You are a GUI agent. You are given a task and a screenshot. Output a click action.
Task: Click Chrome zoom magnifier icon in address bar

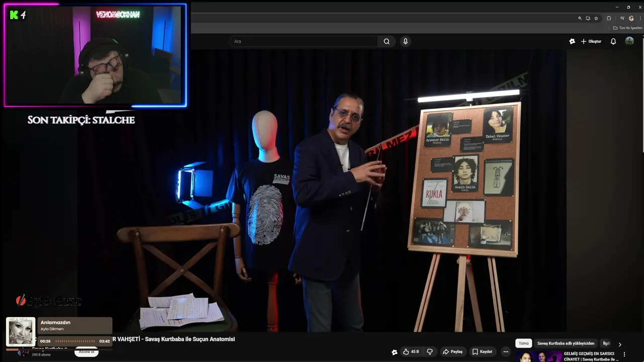click(580, 18)
